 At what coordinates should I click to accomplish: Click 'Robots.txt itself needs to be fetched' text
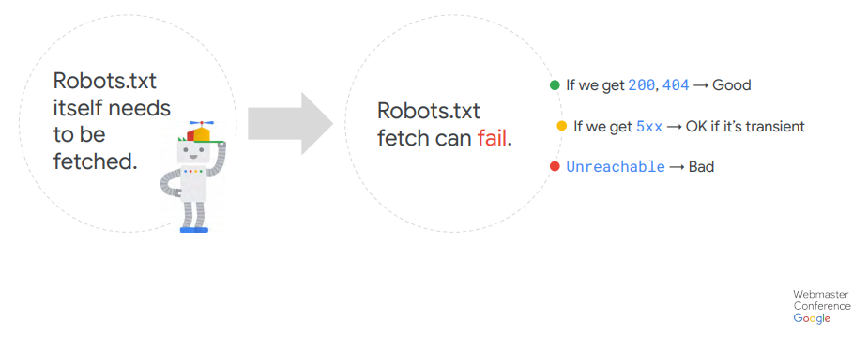113,121
